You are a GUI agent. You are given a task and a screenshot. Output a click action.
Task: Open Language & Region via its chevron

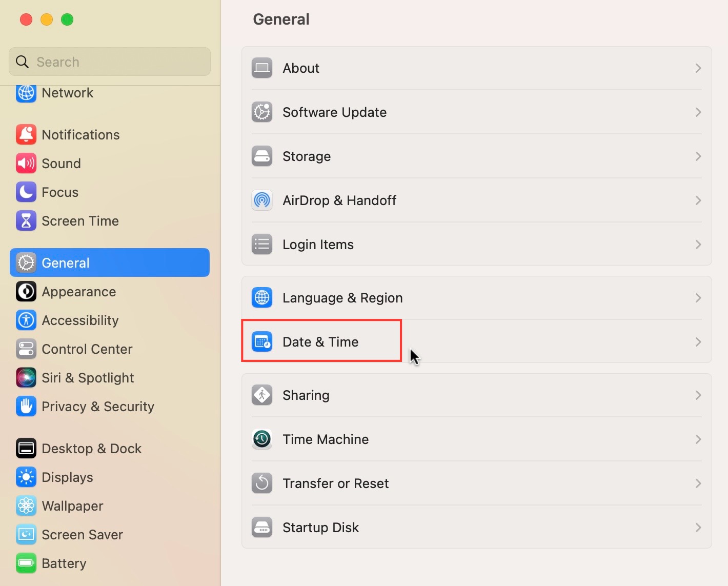click(698, 298)
